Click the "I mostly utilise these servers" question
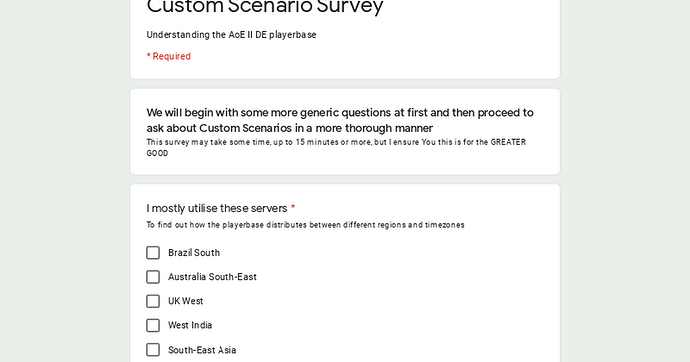Screen dimensions: 690x362 (217, 208)
